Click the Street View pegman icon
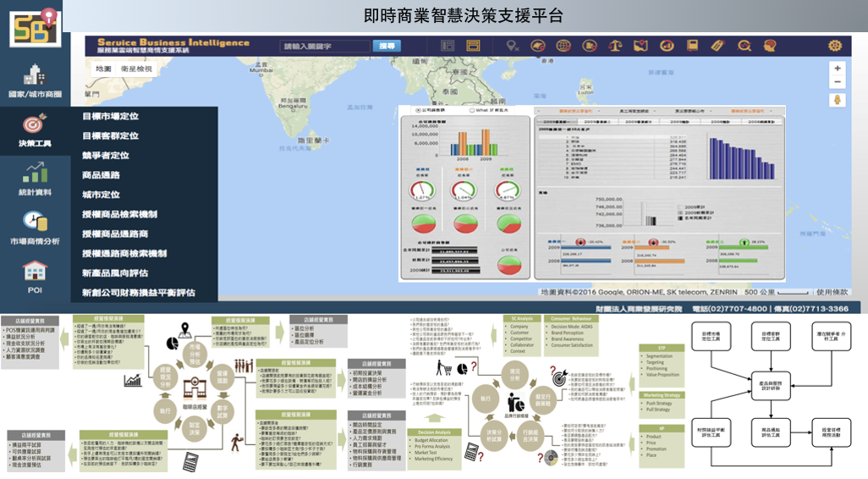Viewport: 868px width, 479px height. (x=838, y=100)
